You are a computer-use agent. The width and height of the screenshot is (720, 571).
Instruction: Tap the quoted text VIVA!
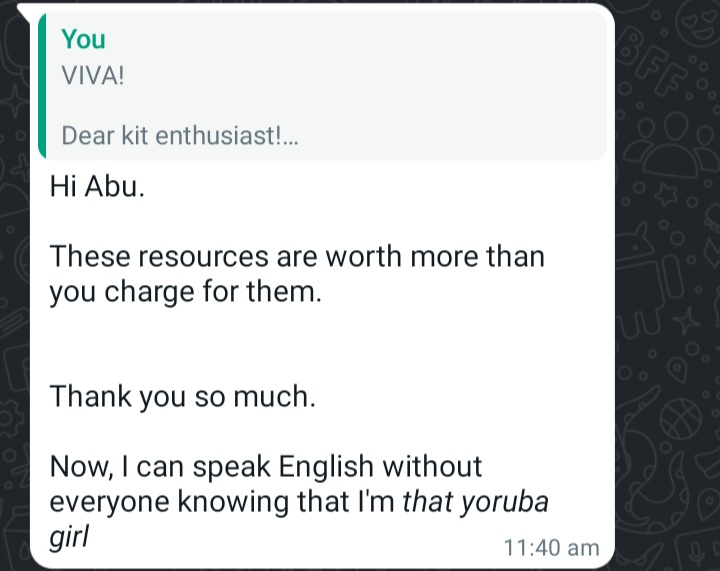93,76
